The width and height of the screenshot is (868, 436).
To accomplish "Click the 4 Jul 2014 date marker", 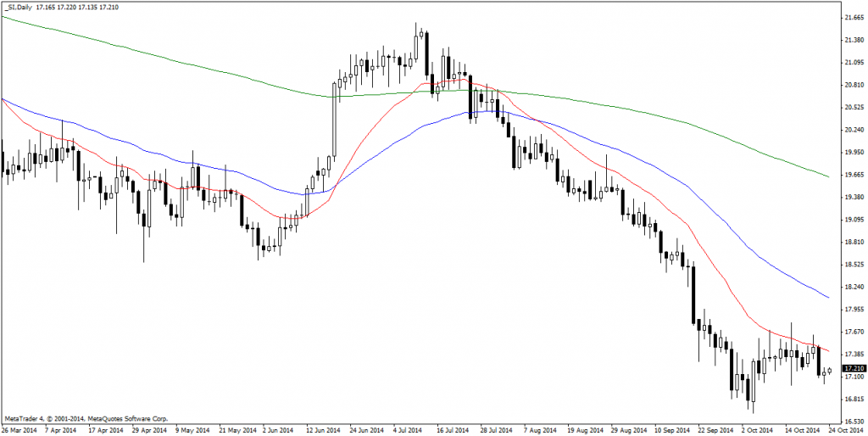I will coord(411,430).
